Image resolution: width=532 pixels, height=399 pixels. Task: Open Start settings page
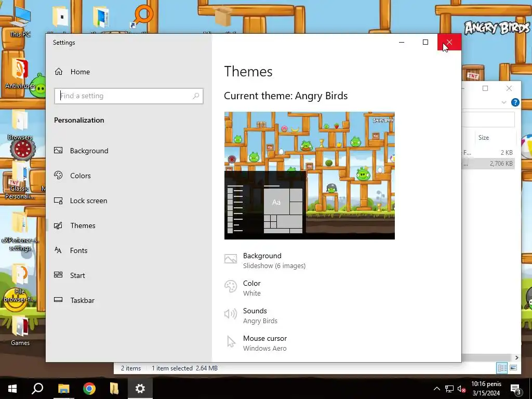click(70, 275)
